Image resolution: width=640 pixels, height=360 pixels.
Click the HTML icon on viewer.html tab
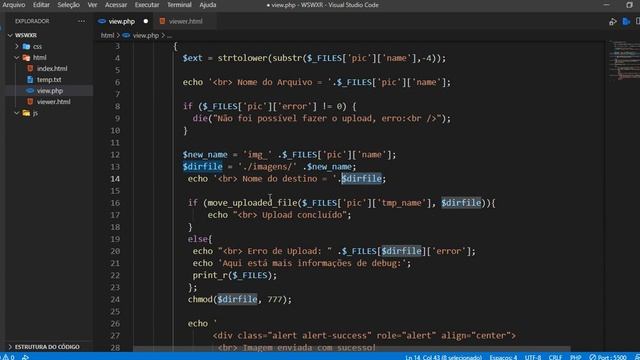click(x=162, y=21)
